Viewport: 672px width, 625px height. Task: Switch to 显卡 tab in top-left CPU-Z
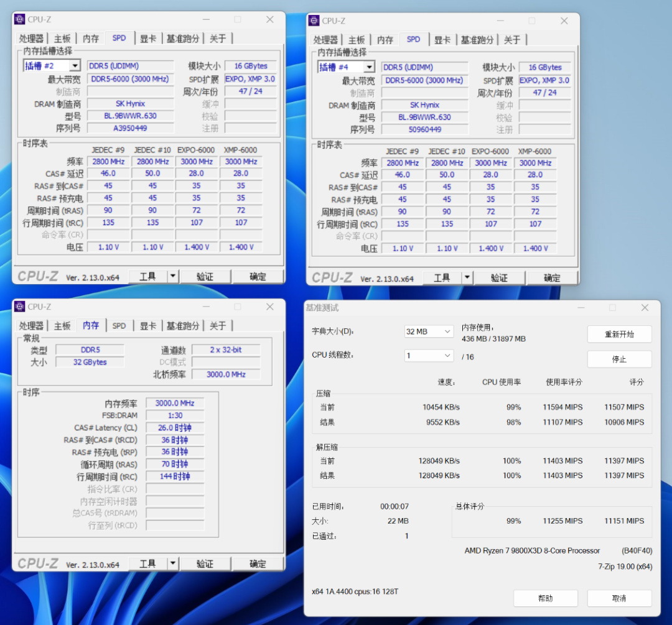(x=148, y=39)
